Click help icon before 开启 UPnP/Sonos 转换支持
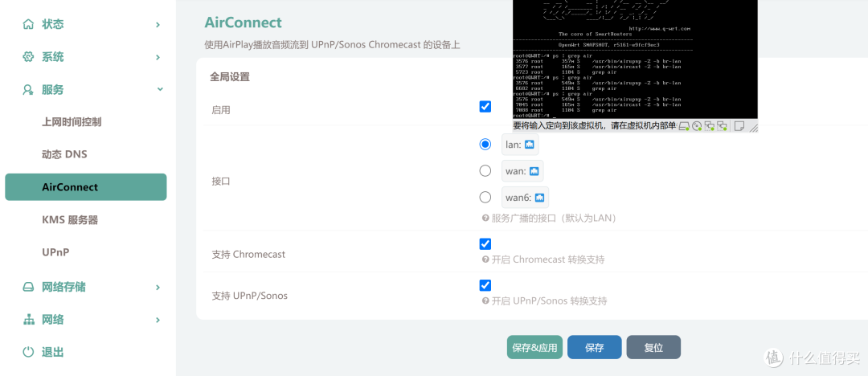This screenshot has height=376, width=868. coord(485,300)
